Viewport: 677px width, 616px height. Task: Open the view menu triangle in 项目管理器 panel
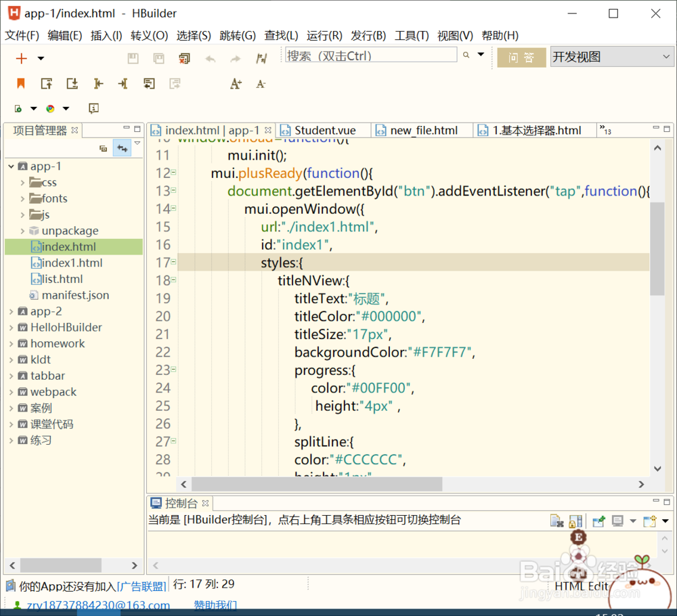pyautogui.click(x=137, y=143)
